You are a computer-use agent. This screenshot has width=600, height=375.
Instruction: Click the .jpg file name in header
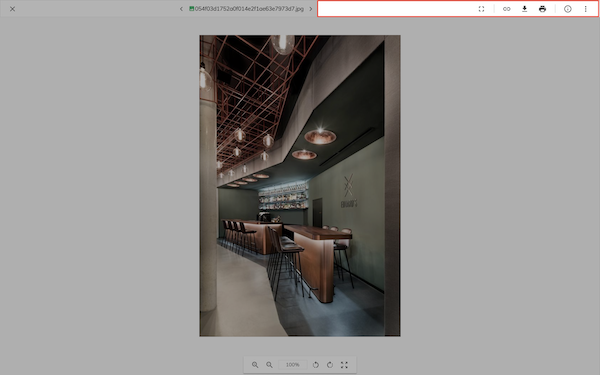click(x=249, y=9)
